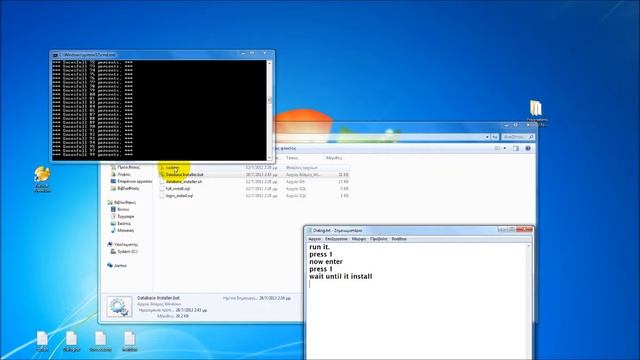Click Explorer help question mark icon
640x360 pixels.
(528, 148)
